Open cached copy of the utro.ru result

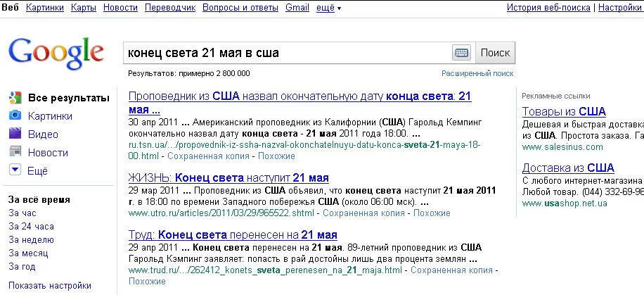pos(363,213)
